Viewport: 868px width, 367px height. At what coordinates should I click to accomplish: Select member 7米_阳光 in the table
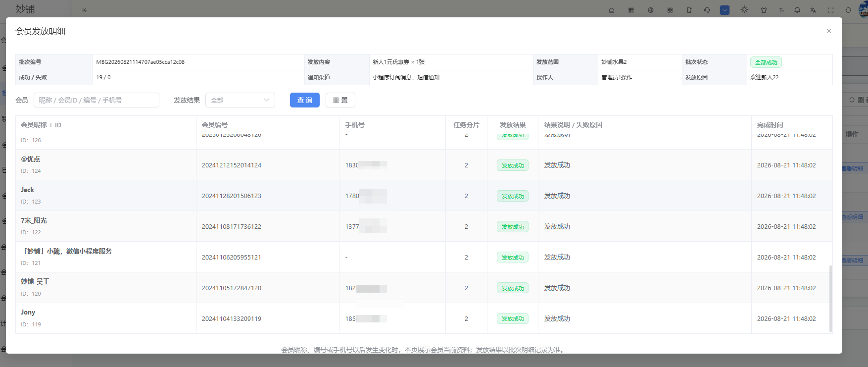tap(34, 220)
